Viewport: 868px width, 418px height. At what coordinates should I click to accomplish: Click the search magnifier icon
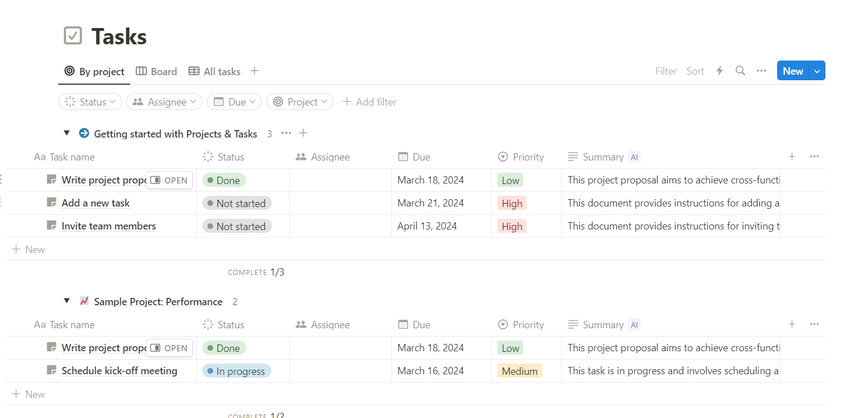(x=740, y=71)
